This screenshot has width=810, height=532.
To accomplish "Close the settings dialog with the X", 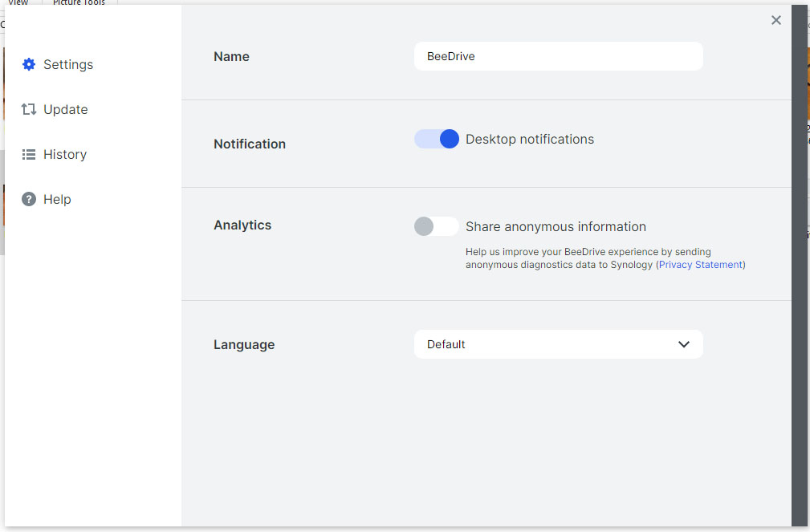I will point(775,21).
